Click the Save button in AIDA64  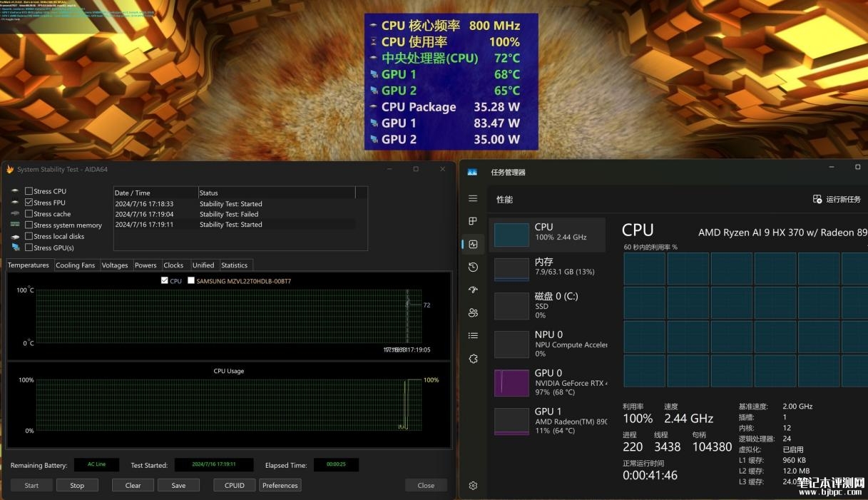tap(178, 485)
